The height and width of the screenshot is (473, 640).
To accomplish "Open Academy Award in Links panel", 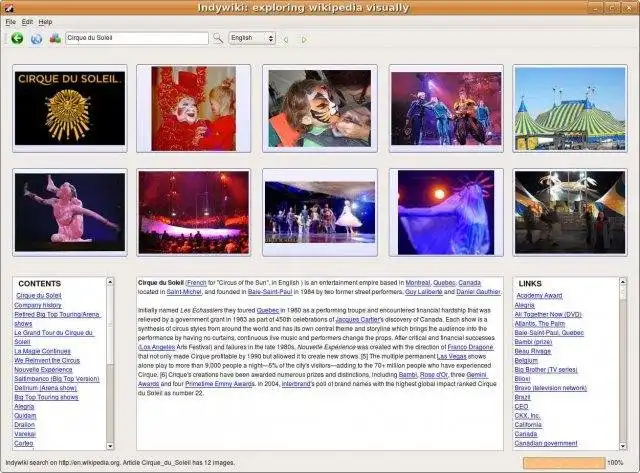I will (539, 295).
